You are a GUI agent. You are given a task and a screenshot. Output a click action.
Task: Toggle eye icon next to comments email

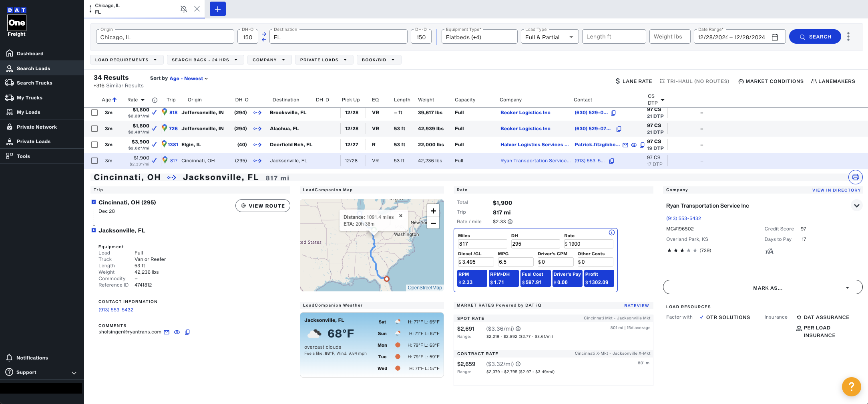177,332
